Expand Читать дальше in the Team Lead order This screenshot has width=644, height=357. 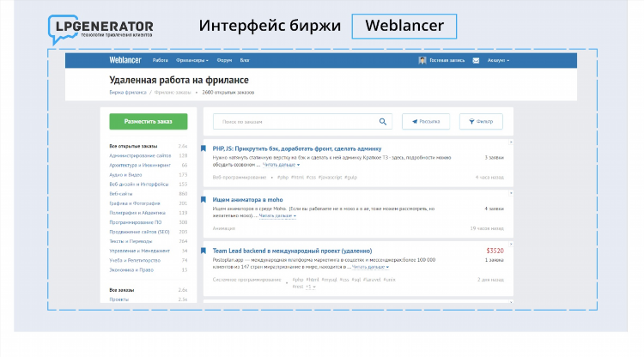click(x=370, y=267)
